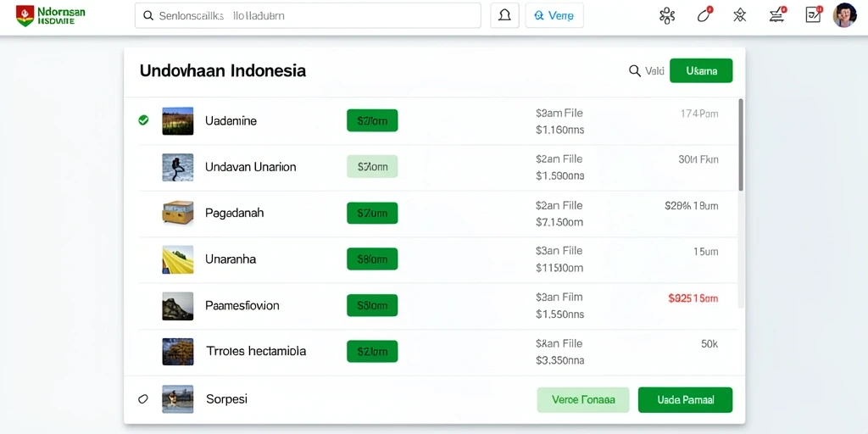Viewport: 868px width, 434px height.
Task: Click the light green button for Undavan Unarion
Action: click(372, 166)
